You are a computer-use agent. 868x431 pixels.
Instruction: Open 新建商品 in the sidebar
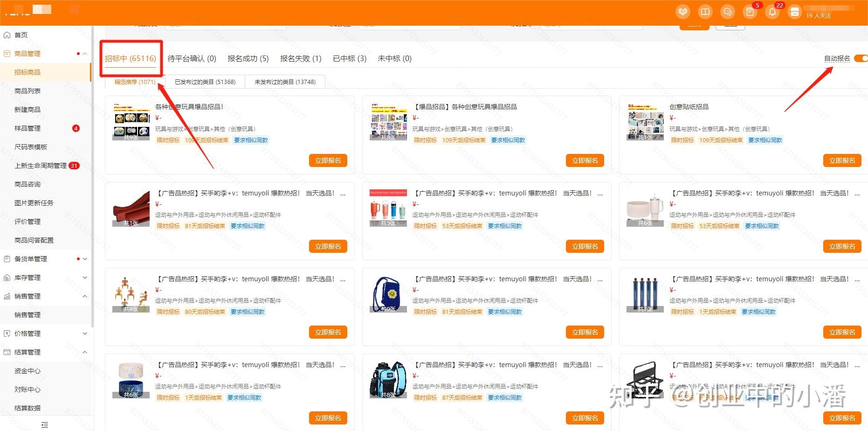(28, 110)
